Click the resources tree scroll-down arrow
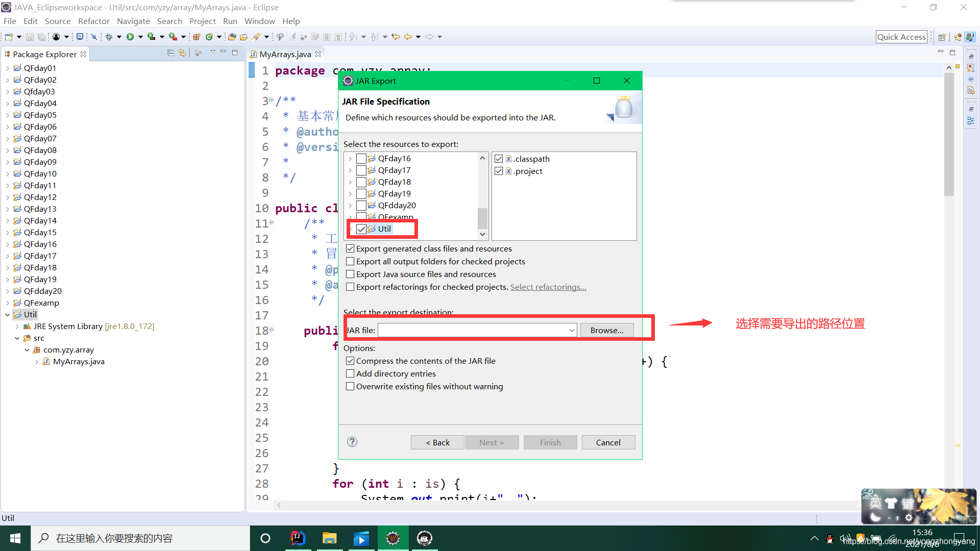 tap(482, 235)
